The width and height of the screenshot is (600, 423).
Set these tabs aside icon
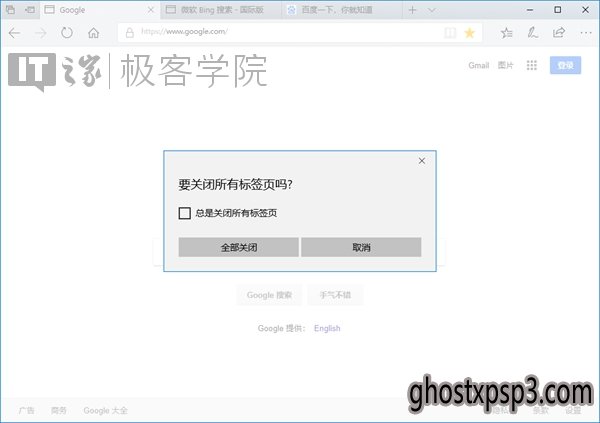click(30, 10)
